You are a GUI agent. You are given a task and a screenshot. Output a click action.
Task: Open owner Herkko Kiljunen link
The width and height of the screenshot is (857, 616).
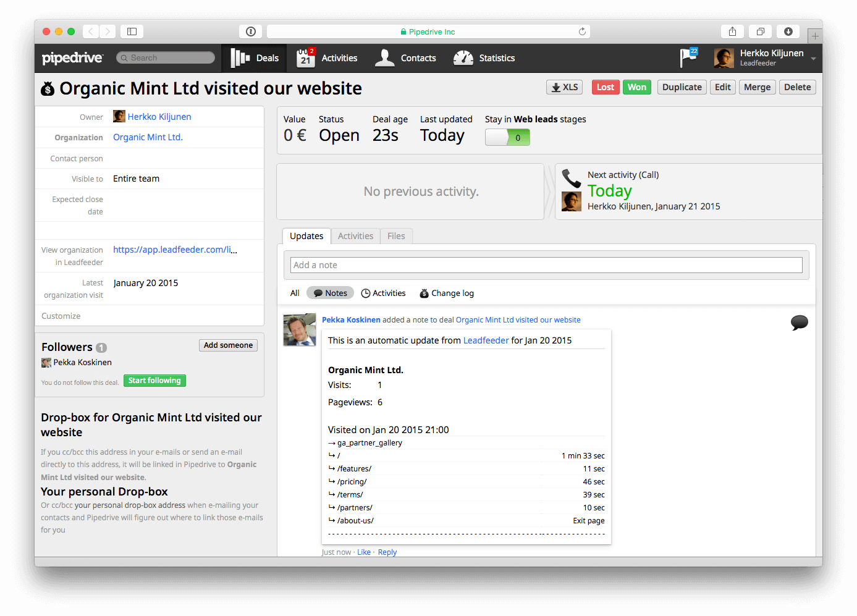[x=159, y=117]
